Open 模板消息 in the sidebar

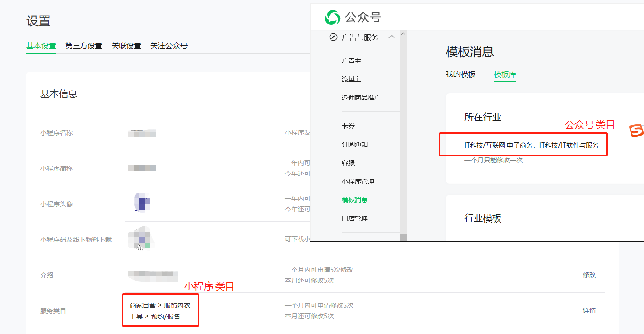[x=355, y=200]
